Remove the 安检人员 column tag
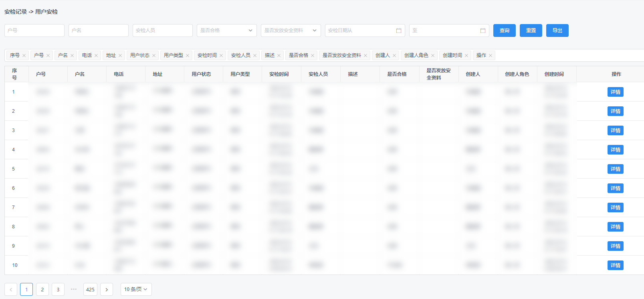Screen dimensions: 644x299 [255, 55]
